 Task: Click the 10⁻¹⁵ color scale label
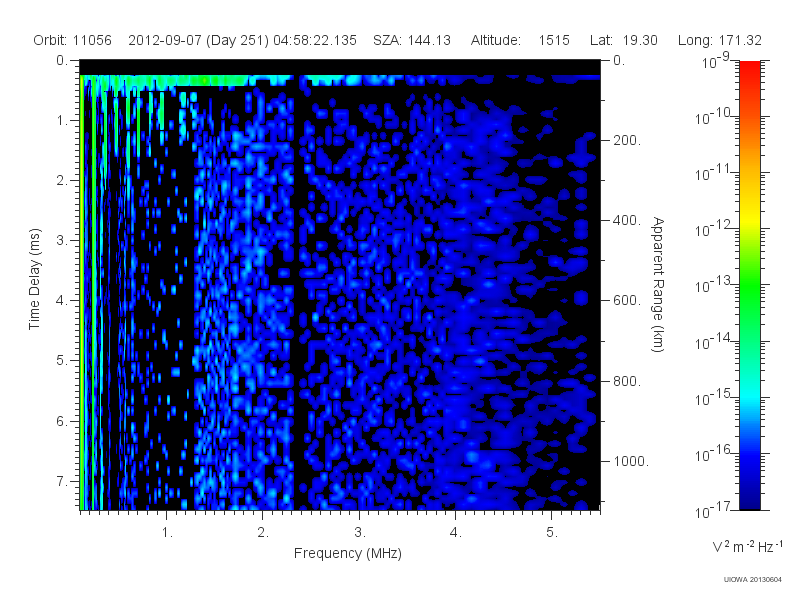coord(714,397)
